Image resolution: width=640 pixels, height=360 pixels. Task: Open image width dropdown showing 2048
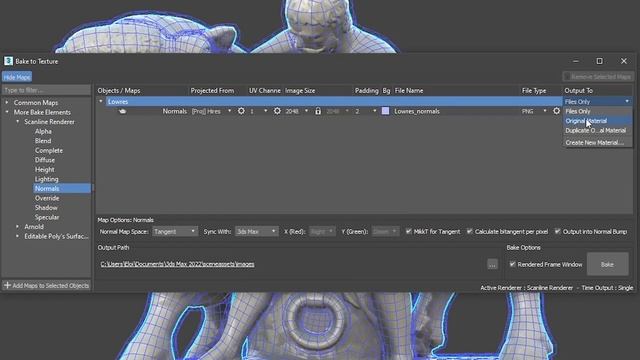(x=297, y=111)
